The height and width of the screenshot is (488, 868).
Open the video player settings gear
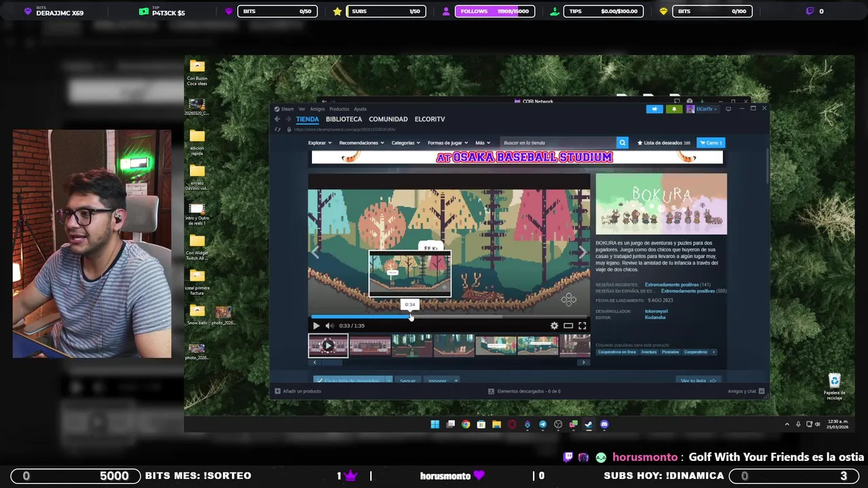coord(554,325)
